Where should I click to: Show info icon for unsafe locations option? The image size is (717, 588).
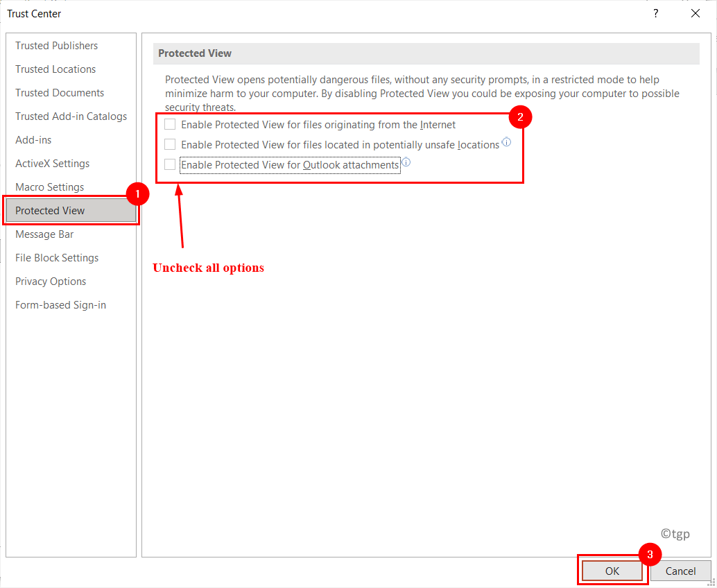pyautogui.click(x=506, y=141)
